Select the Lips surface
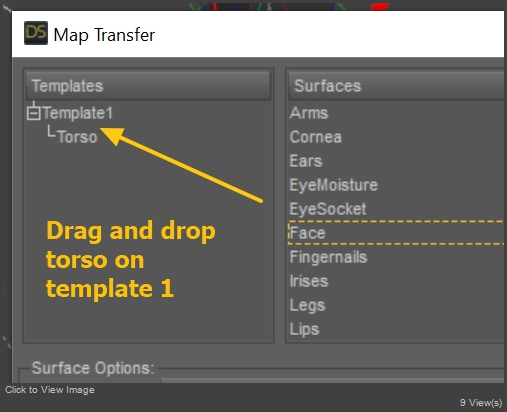 pos(304,329)
